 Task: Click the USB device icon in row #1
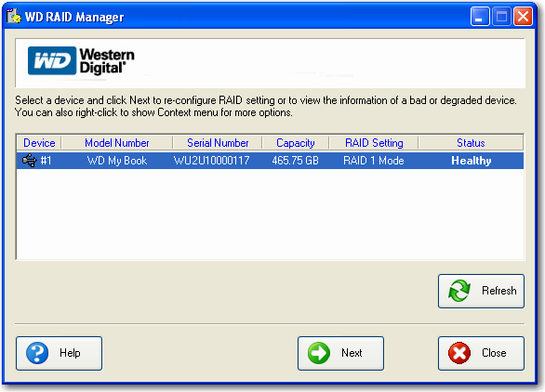(x=29, y=161)
